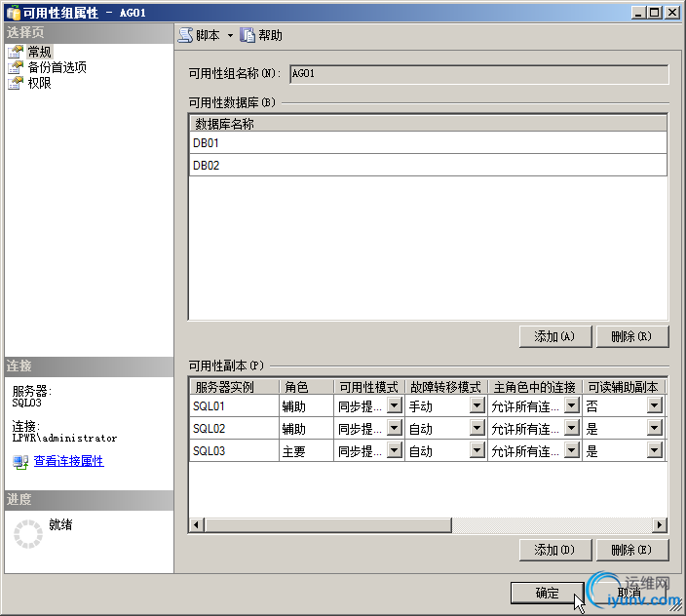Click the 数据库名称 column header

[428, 124]
